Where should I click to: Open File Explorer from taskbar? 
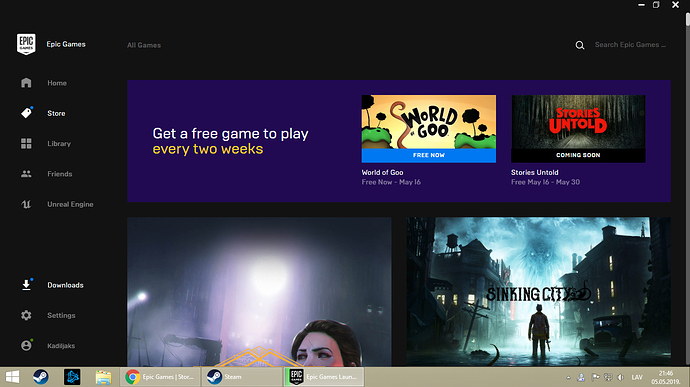click(103, 377)
